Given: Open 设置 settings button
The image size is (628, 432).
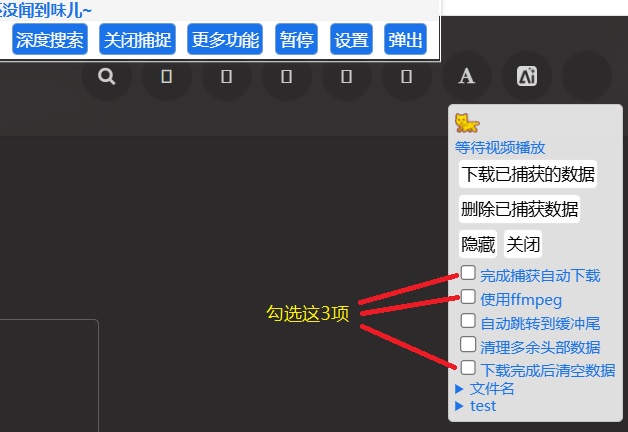Looking at the screenshot, I should pyautogui.click(x=351, y=39).
